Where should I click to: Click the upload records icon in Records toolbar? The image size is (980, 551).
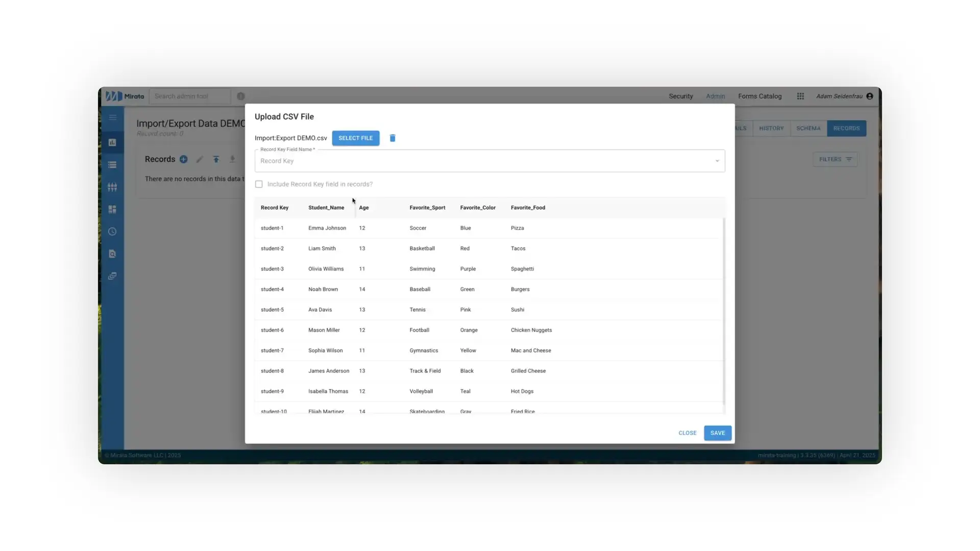click(x=216, y=159)
